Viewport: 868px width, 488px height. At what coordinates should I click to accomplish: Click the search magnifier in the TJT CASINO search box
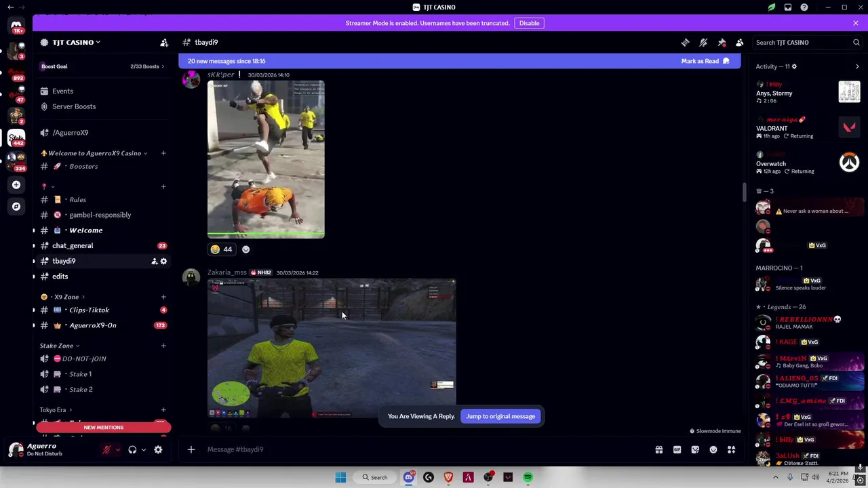click(856, 42)
